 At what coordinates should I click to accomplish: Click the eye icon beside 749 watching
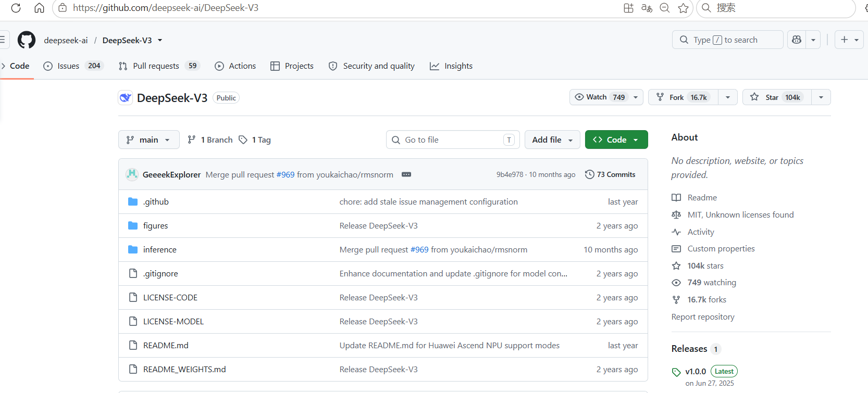pos(676,283)
